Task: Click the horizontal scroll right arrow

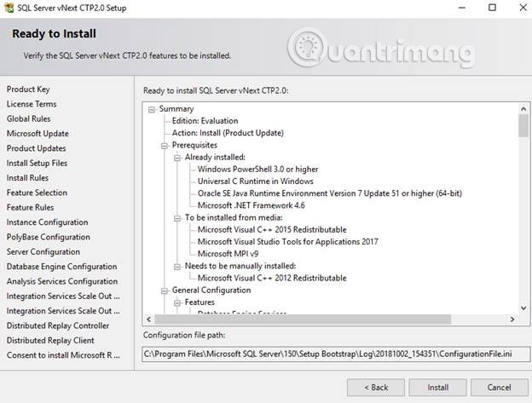Action: point(512,320)
